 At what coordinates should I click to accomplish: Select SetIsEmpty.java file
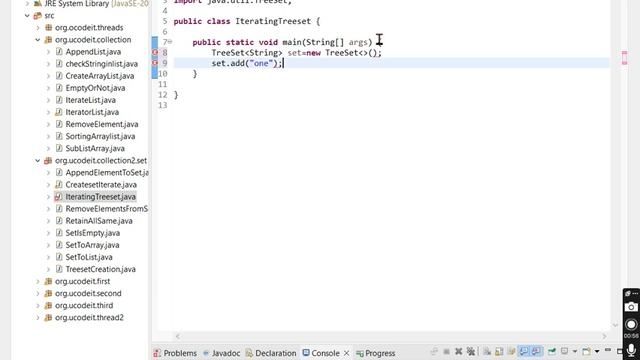pos(93,233)
